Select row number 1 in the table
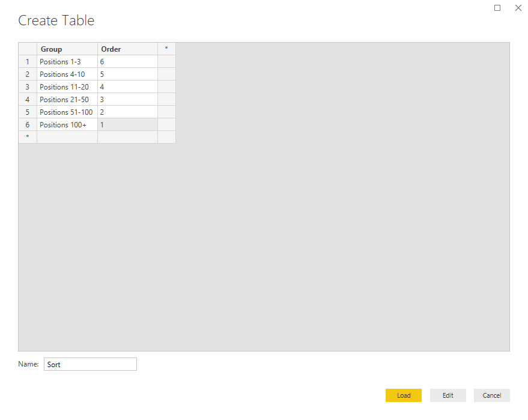Screen dimensions: 528x420 point(28,61)
